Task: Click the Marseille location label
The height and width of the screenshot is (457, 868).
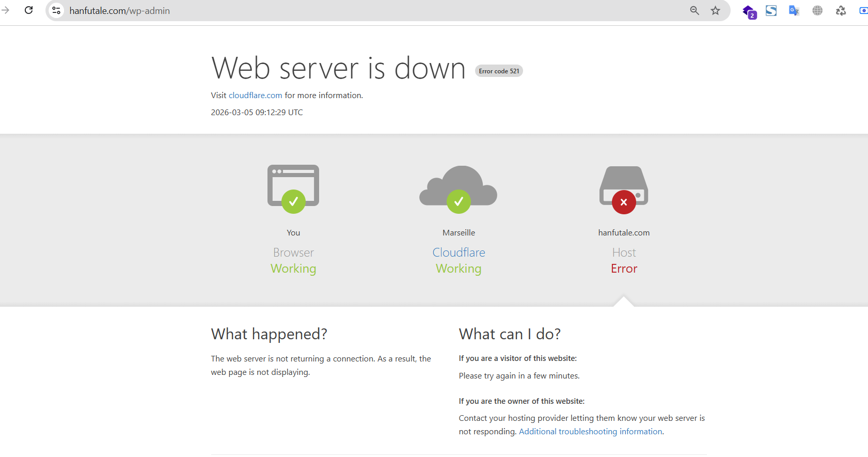Action: [459, 233]
